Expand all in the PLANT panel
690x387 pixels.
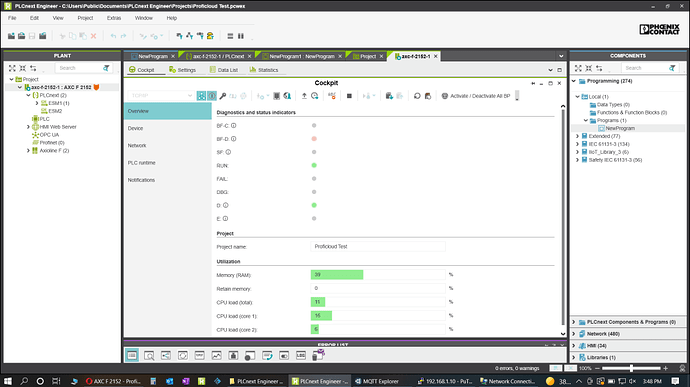(12, 68)
